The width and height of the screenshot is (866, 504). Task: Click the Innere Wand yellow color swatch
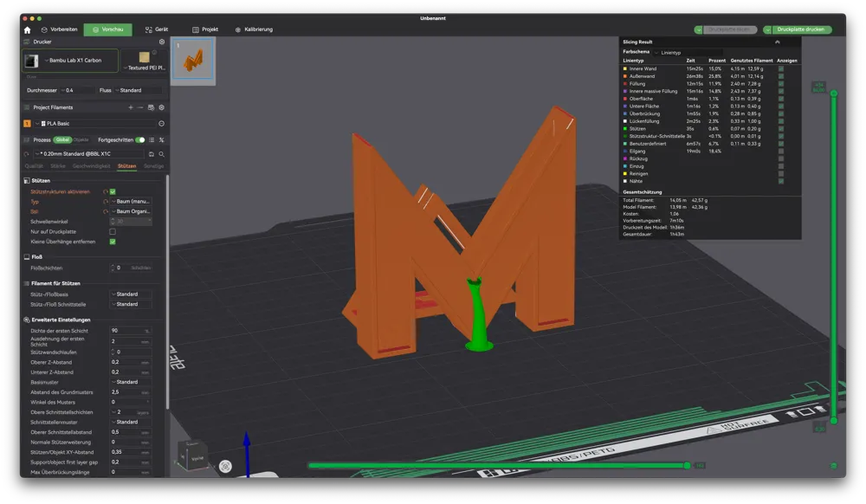[625, 69]
